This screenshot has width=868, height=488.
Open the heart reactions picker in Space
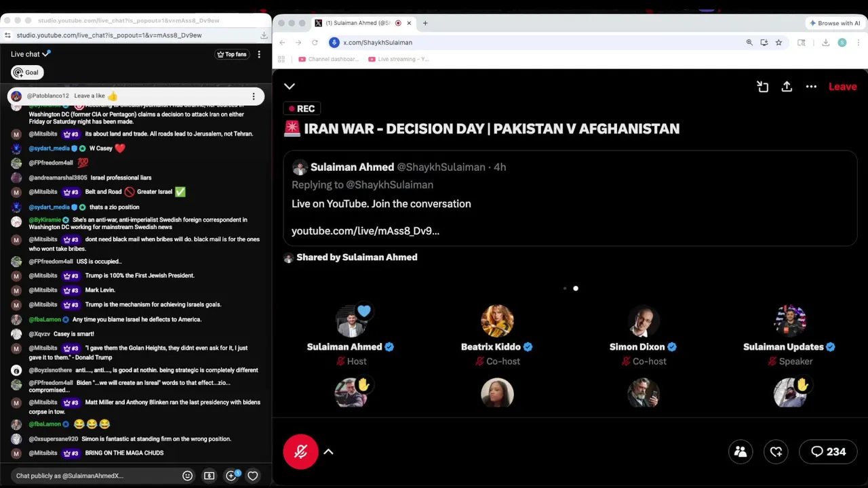click(x=776, y=451)
